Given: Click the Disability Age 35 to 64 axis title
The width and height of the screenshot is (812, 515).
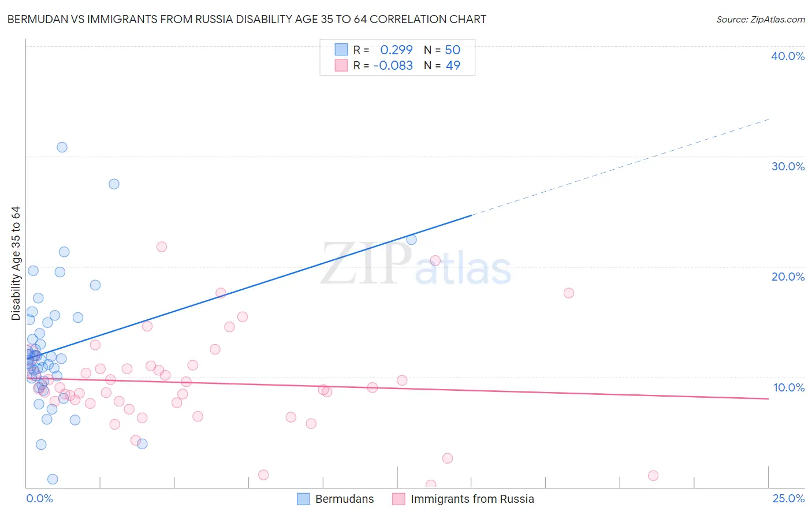Looking at the screenshot, I should [x=16, y=263].
